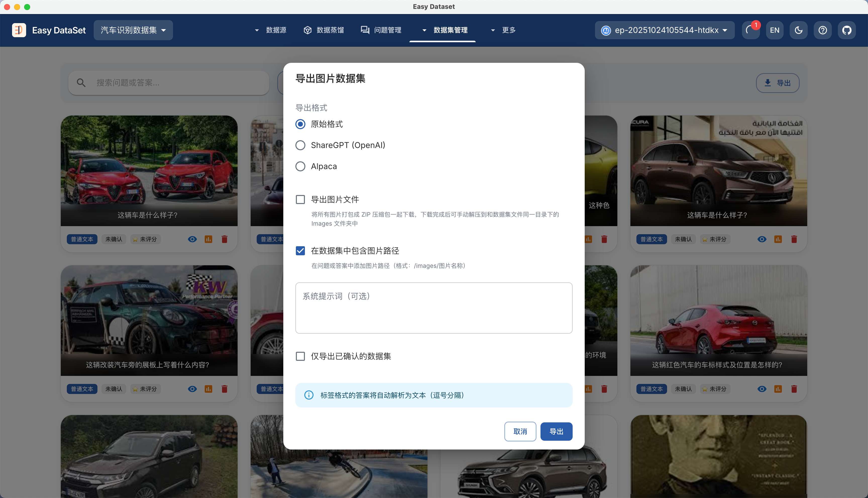868x498 pixels.
Task: Enable 导出图片文件 checkbox
Action: [300, 200]
